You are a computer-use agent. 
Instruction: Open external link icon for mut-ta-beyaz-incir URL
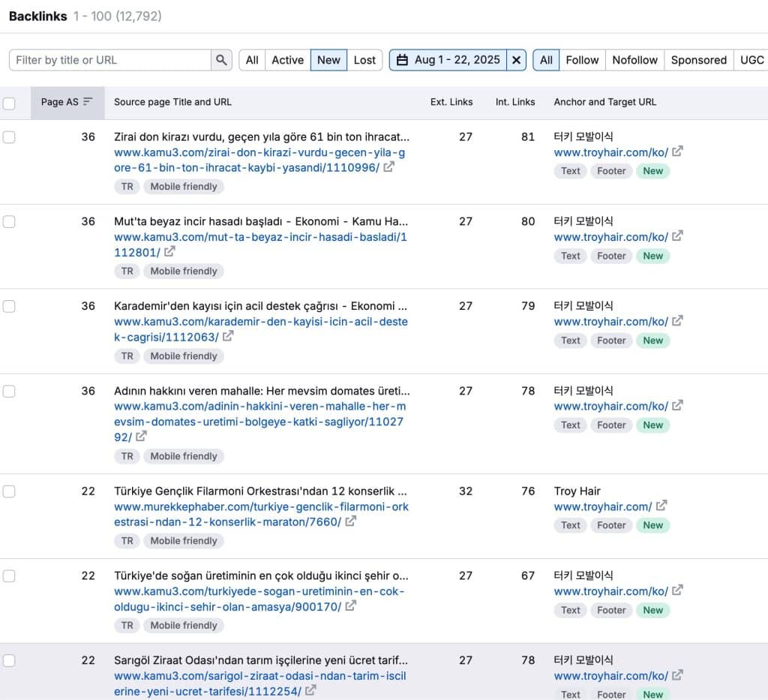coord(169,251)
